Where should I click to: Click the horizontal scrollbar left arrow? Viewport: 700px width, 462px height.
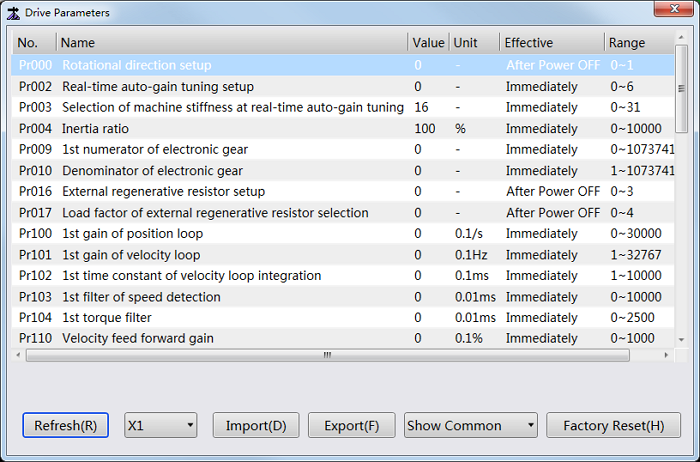coord(18,355)
